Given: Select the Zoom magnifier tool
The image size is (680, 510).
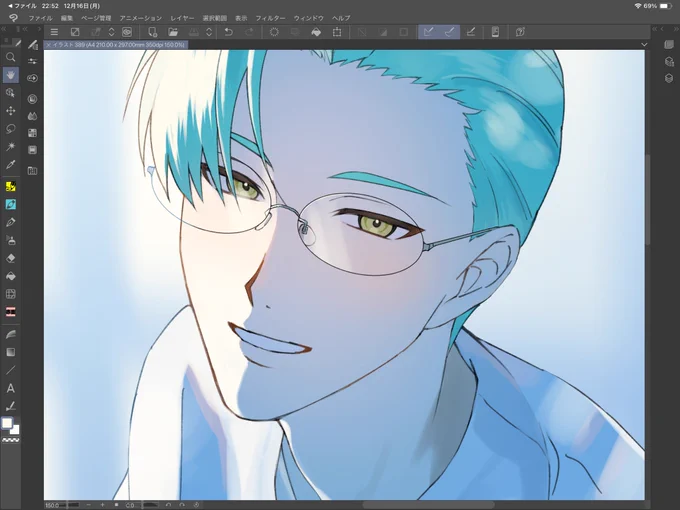Looking at the screenshot, I should pyautogui.click(x=10, y=57).
